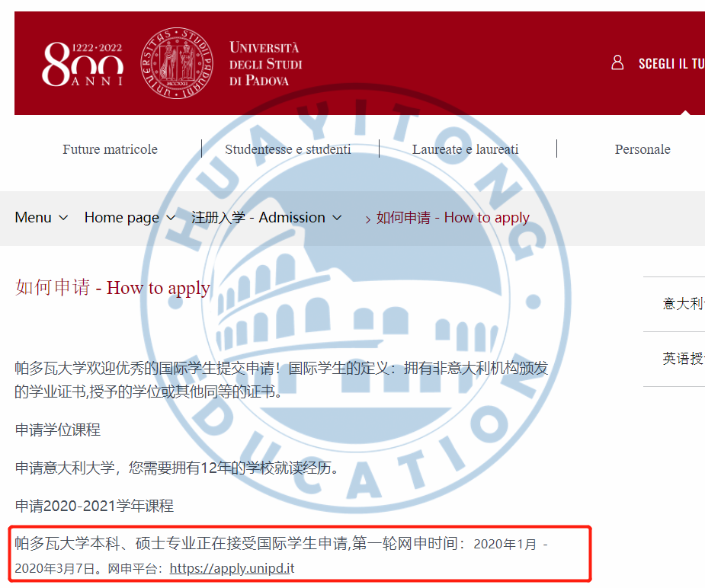Viewport: 705px width, 588px height.
Task: Expand the Menu dropdown
Action: pos(41,217)
